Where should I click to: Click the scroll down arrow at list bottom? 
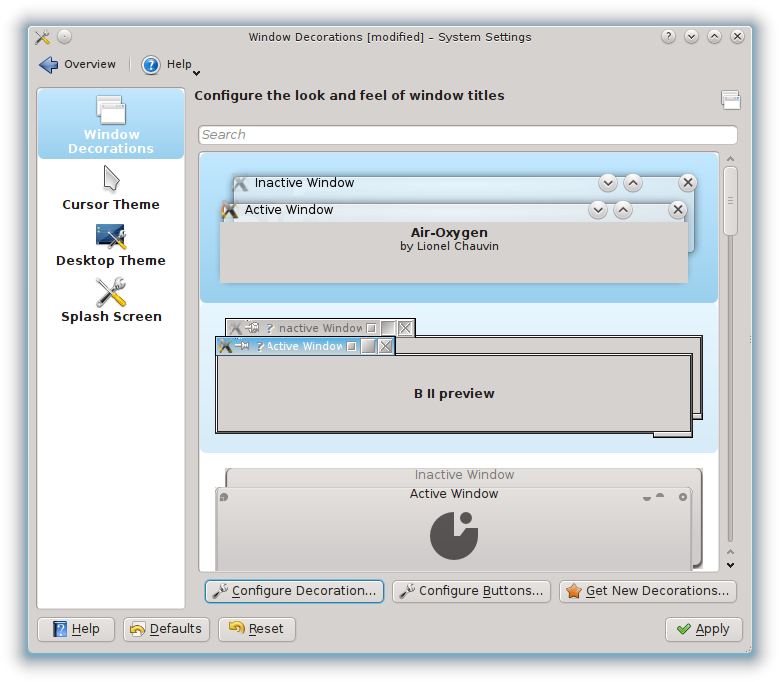click(730, 565)
